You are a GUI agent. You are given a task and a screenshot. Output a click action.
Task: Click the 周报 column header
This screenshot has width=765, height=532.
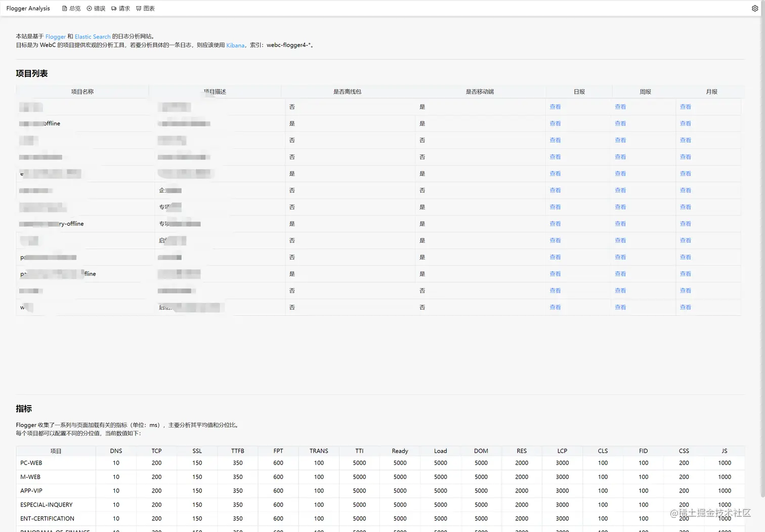tap(645, 92)
